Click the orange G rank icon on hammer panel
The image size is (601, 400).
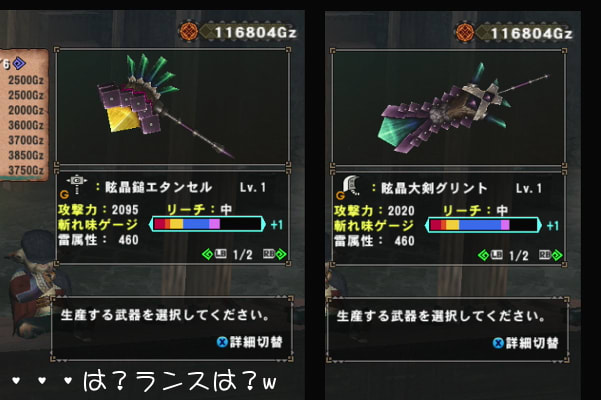click(64, 195)
